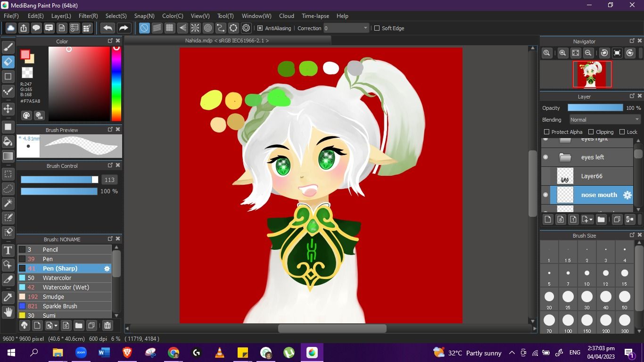Activate the Eraser tool
The width and height of the screenshot is (644, 362).
pyautogui.click(x=8, y=61)
